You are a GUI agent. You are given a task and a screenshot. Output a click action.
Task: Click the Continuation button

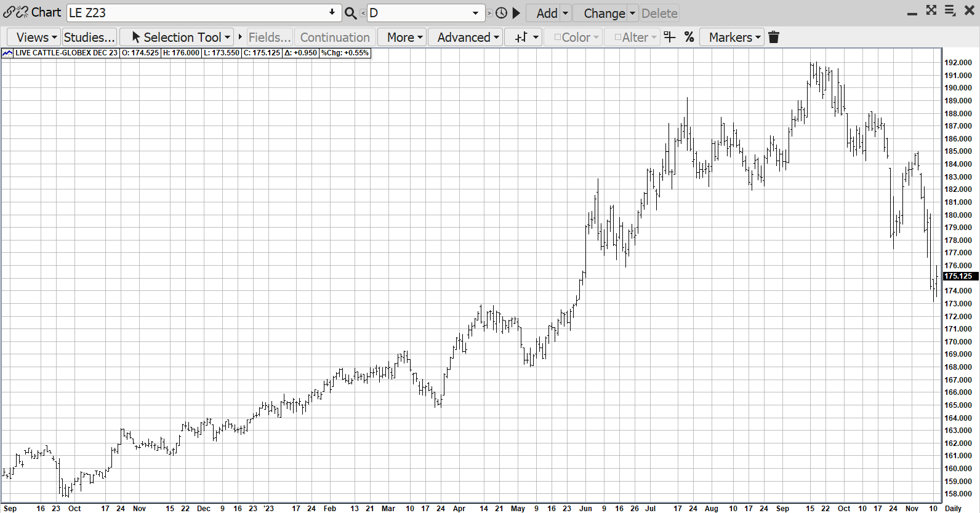(x=335, y=38)
